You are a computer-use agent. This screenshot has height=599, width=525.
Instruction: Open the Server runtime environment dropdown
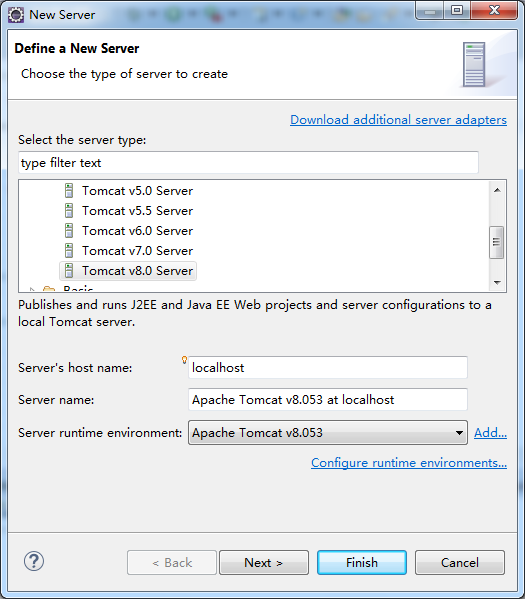[x=327, y=432]
